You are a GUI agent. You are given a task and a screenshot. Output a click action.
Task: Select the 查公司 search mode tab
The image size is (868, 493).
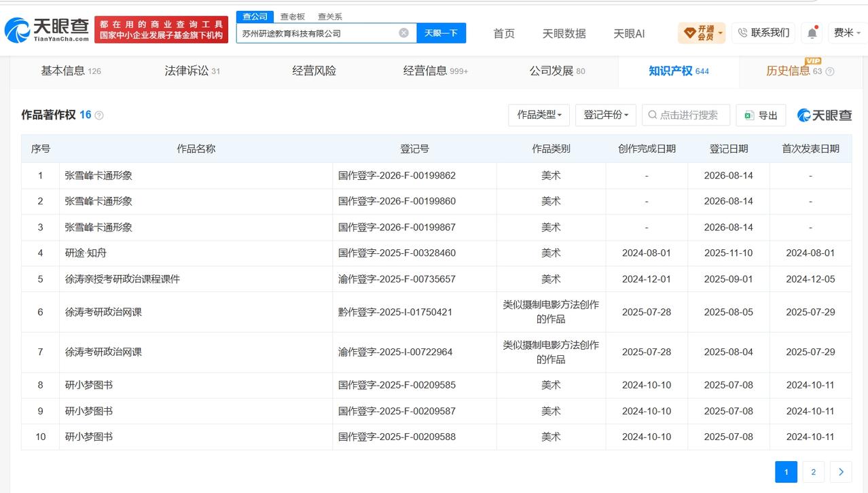click(x=255, y=16)
